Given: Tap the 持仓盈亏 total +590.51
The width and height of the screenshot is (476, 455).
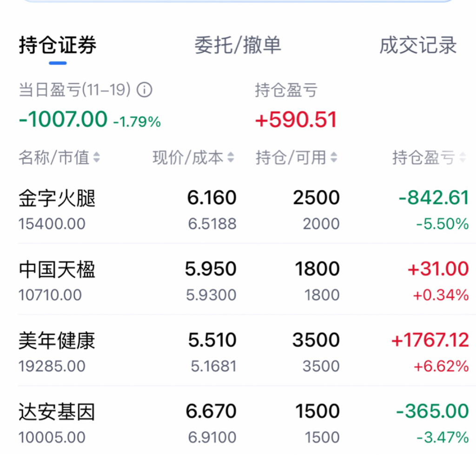Looking at the screenshot, I should tap(296, 119).
